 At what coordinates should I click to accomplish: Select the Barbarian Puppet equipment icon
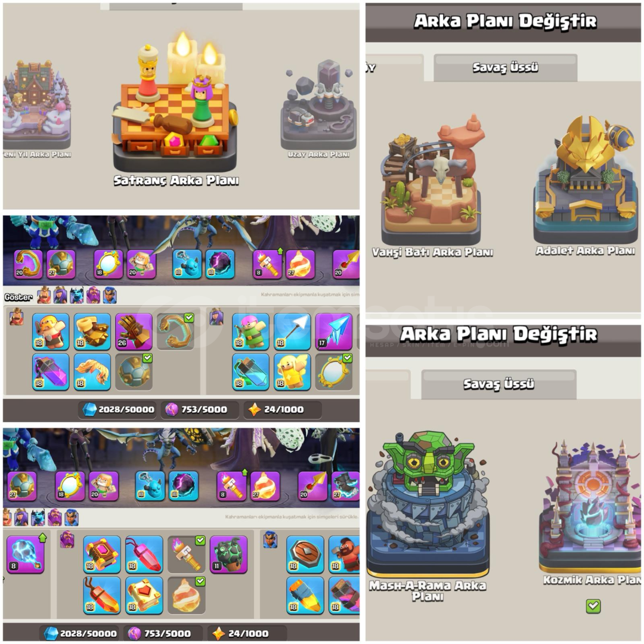click(51, 332)
